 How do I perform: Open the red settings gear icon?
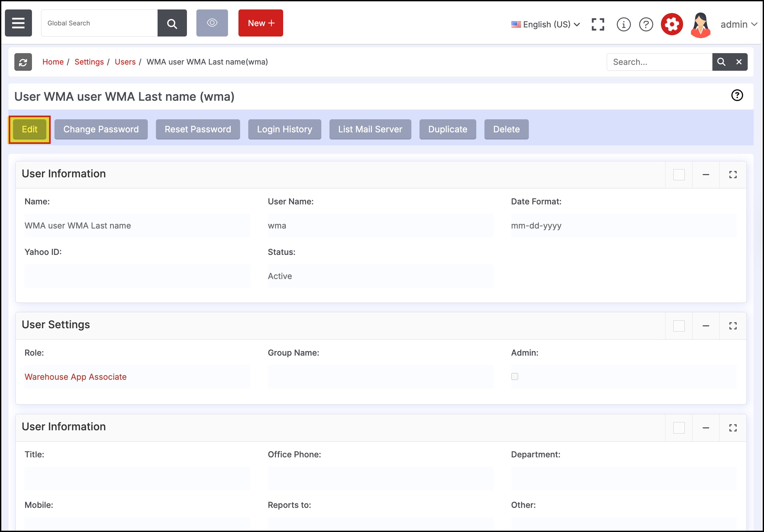coord(671,24)
